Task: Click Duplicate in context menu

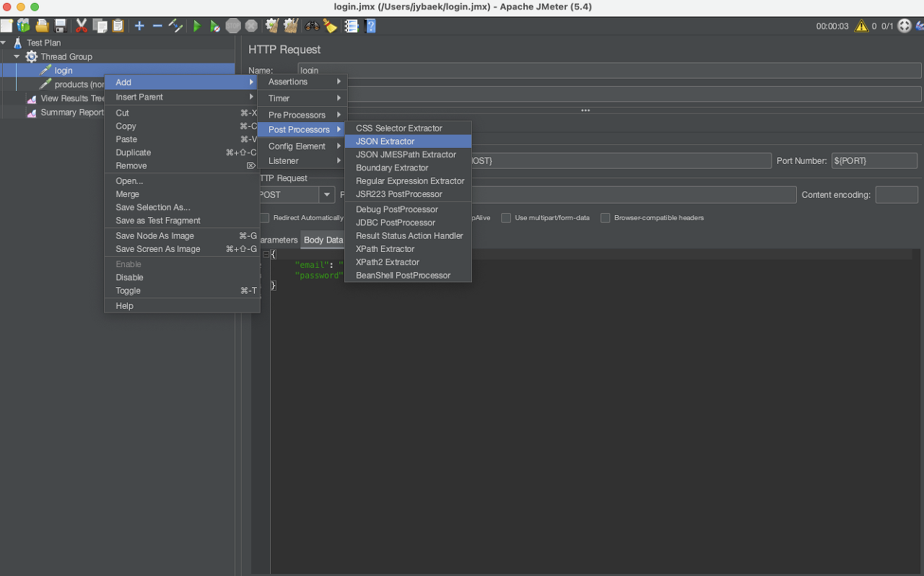Action: [182, 152]
